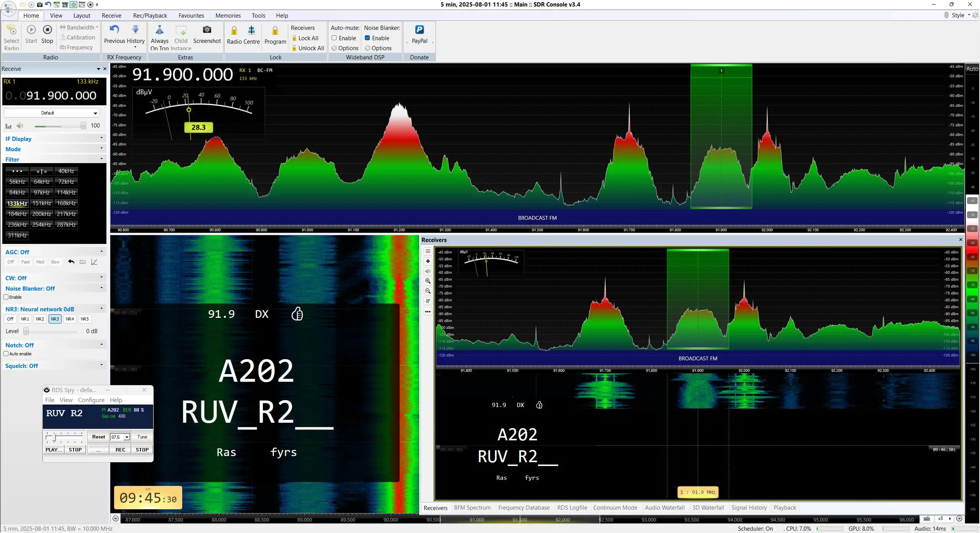Zoom in the receivers spectrum

428,281
